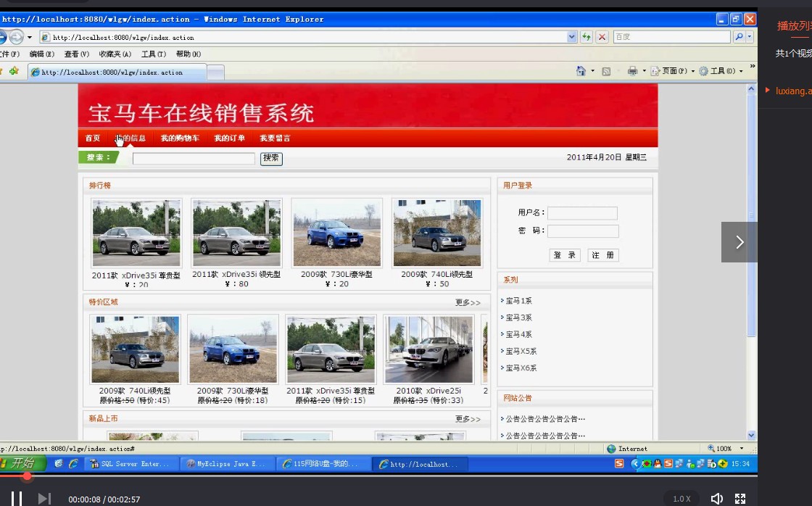Image resolution: width=812 pixels, height=506 pixels.
Task: Open the blue 730Li豪华型 thumbnail priced ¥20
Action: (336, 233)
